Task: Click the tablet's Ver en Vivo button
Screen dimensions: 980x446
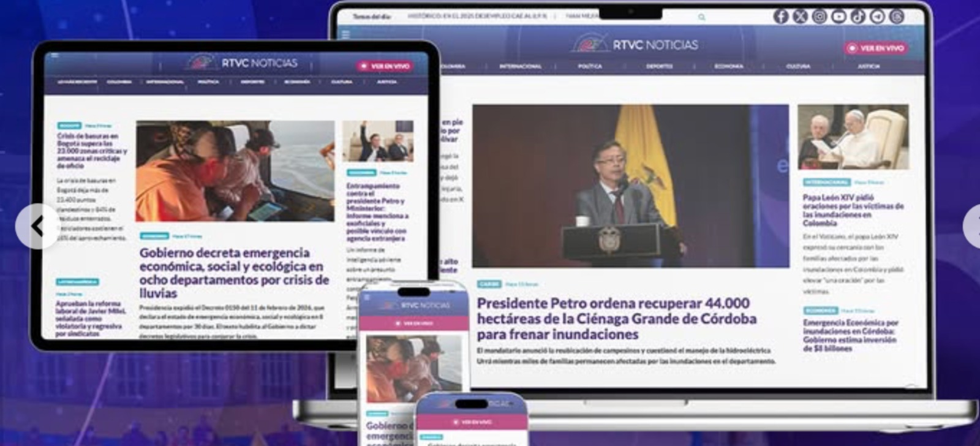Action: coord(385,66)
